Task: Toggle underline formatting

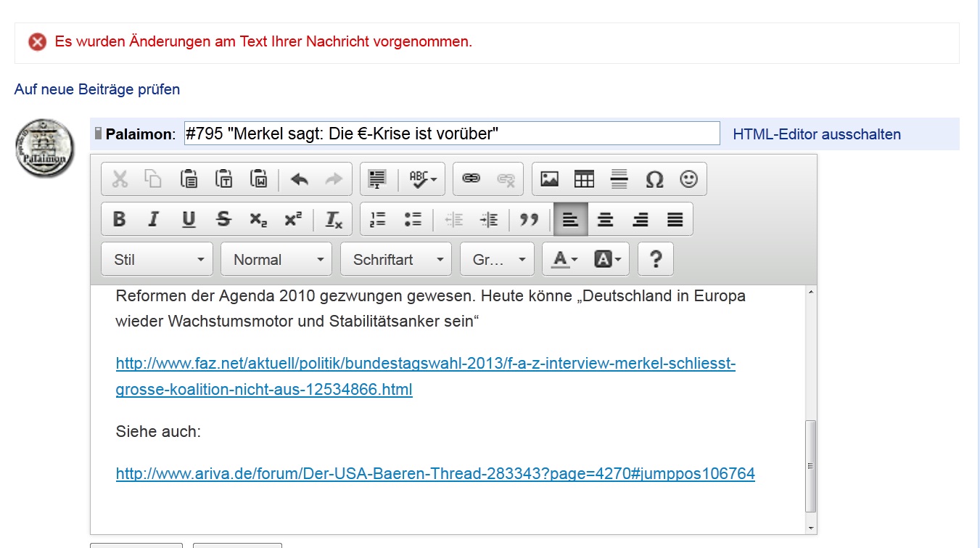Action: pos(189,219)
